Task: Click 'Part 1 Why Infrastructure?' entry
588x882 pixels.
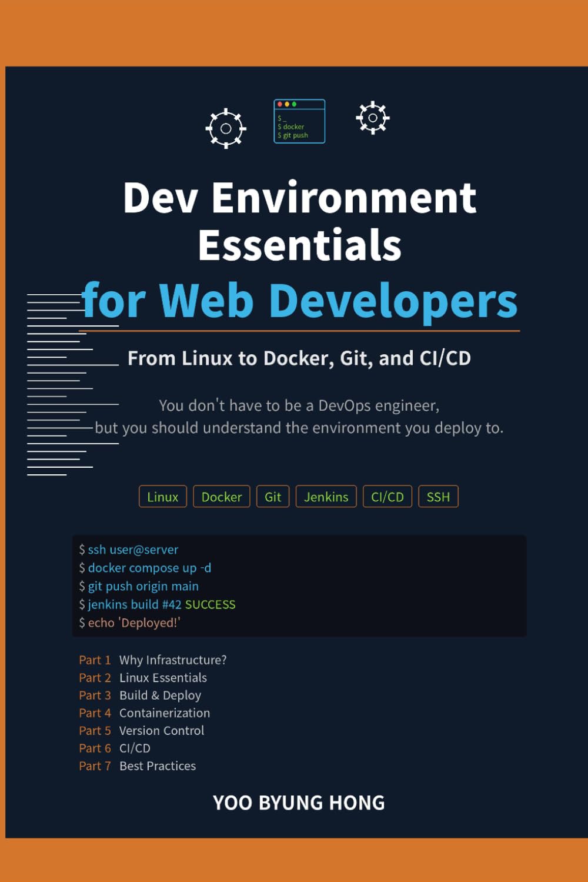Action: click(x=153, y=660)
